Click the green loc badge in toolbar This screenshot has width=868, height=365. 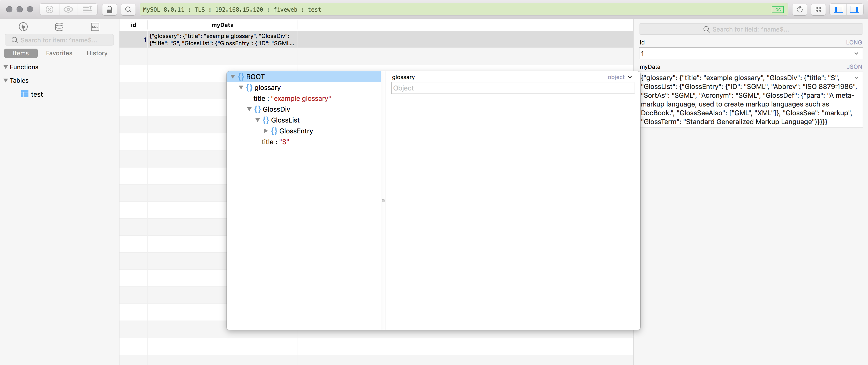(777, 9)
